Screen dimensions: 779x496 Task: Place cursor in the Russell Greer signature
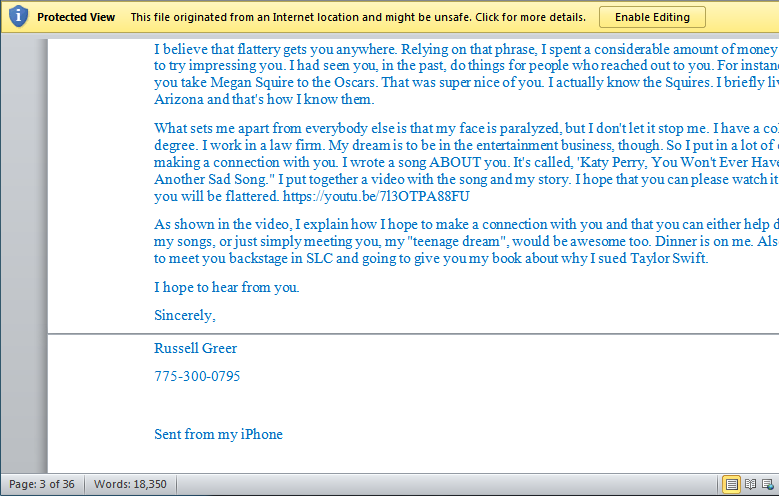pos(195,348)
